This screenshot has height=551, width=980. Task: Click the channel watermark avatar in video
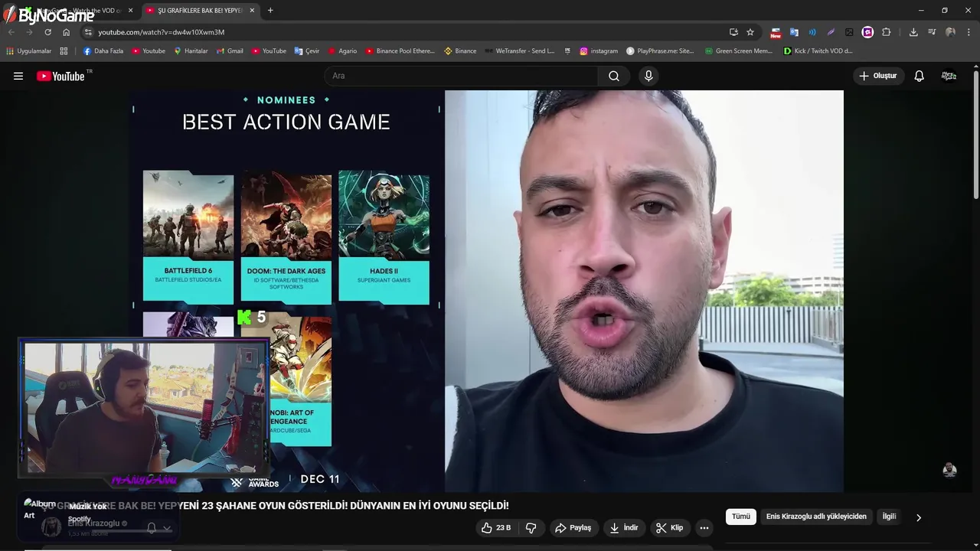tap(949, 471)
